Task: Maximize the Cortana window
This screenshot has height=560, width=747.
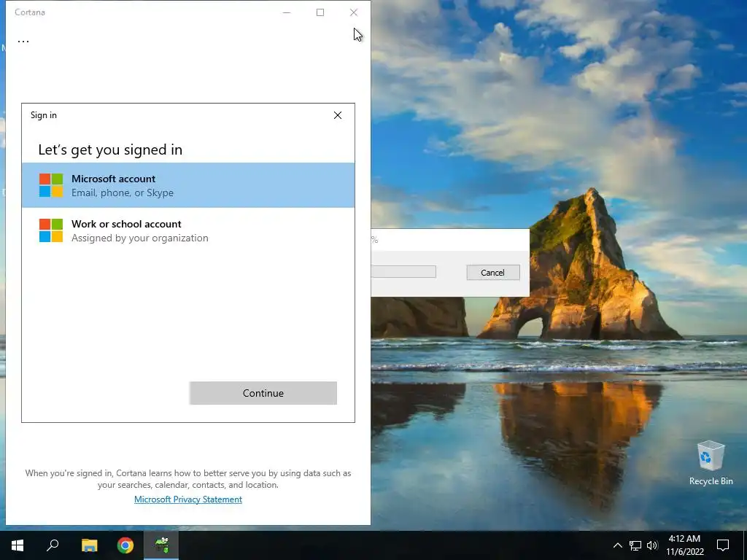Action: [320, 12]
